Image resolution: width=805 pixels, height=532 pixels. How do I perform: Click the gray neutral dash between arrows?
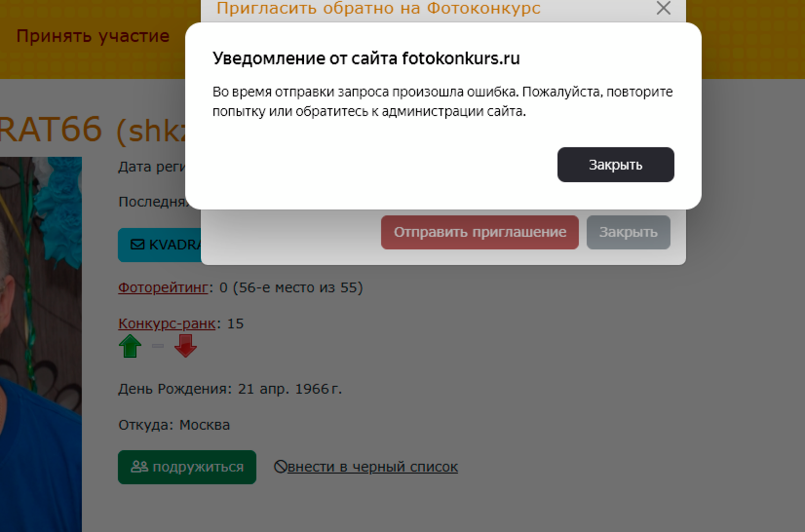pos(158,346)
